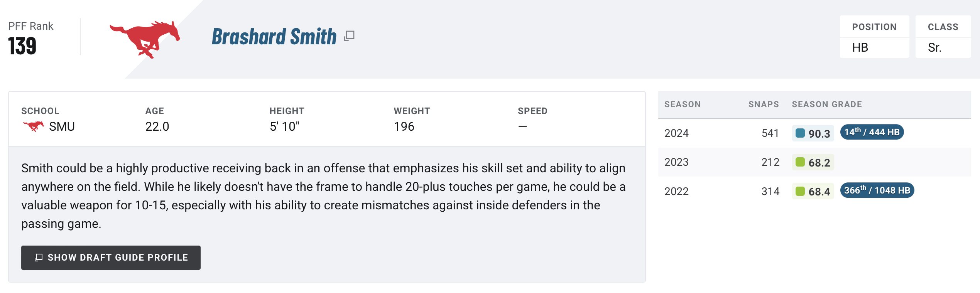The image size is (980, 293).
Task: Click the Season column header
Action: [x=683, y=104]
